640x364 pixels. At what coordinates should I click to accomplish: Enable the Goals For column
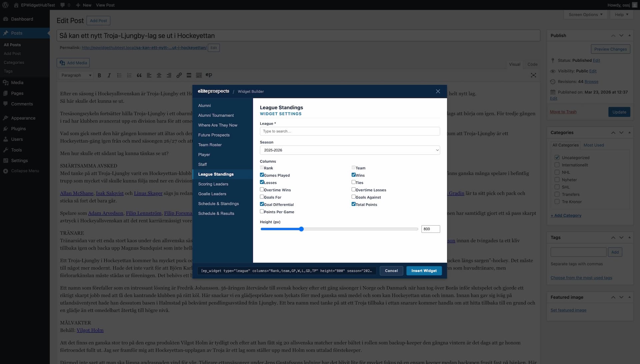262,197
